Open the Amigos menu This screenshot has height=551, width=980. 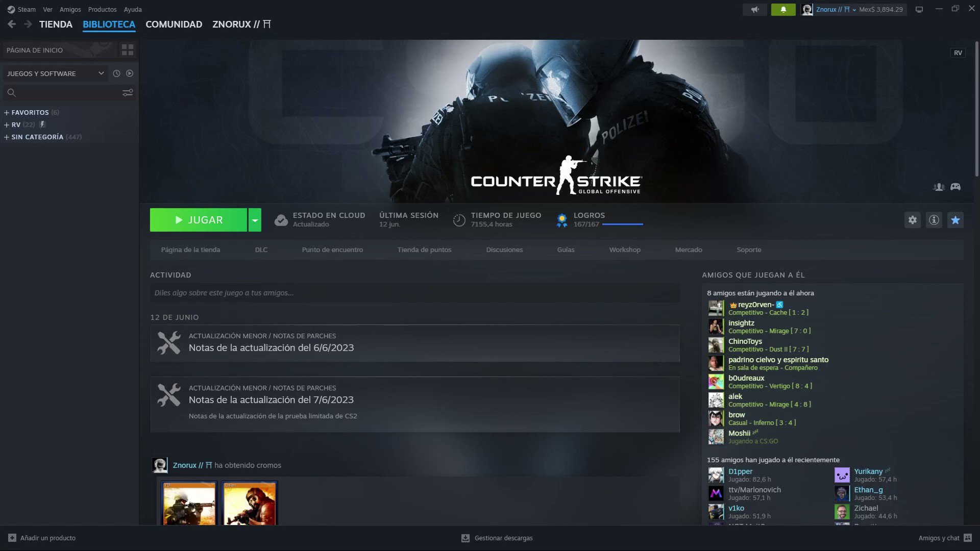tap(70, 9)
